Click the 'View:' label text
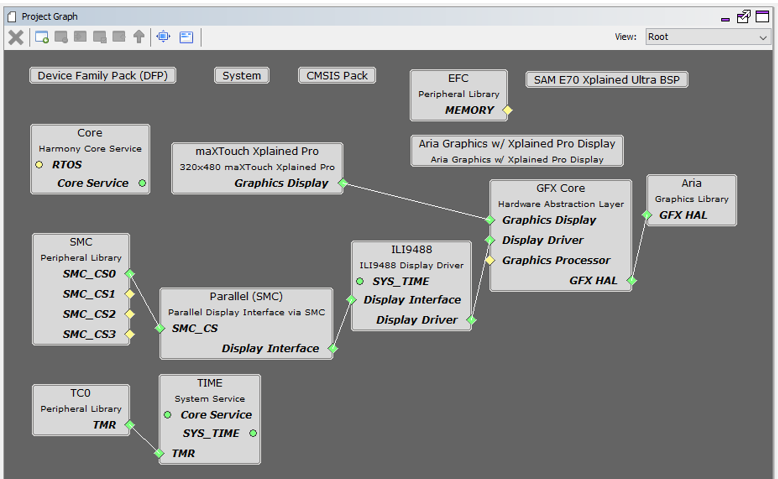 tap(626, 37)
